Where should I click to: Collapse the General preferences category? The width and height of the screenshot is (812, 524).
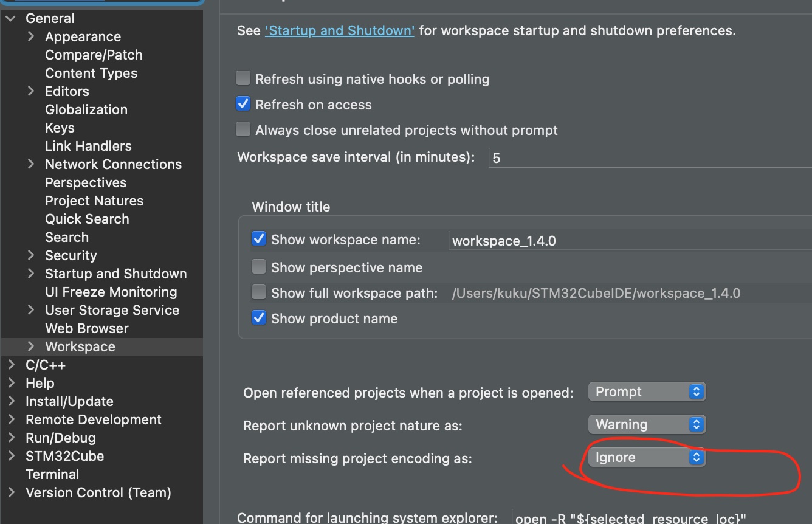tap(10, 18)
